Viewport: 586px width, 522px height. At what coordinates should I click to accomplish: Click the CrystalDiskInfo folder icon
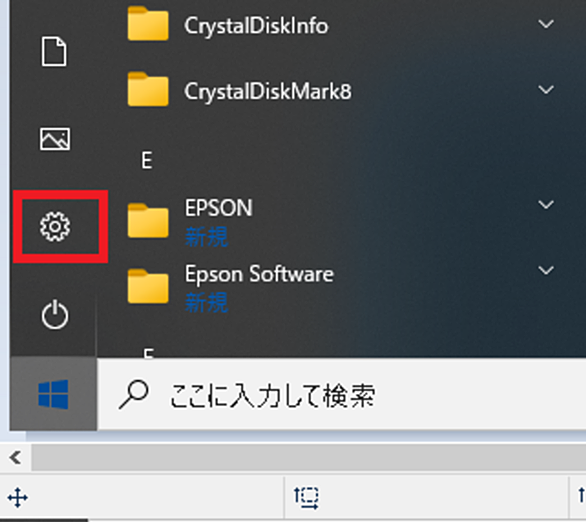coord(148,23)
